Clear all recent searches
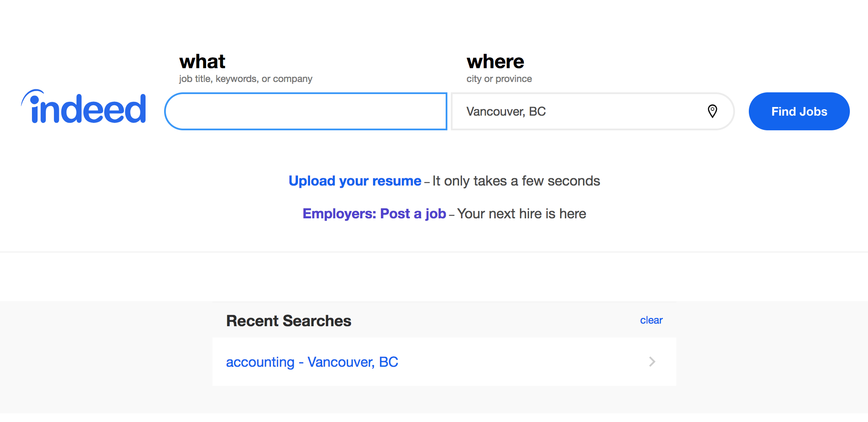Viewport: 868px width, 422px height. (x=651, y=320)
